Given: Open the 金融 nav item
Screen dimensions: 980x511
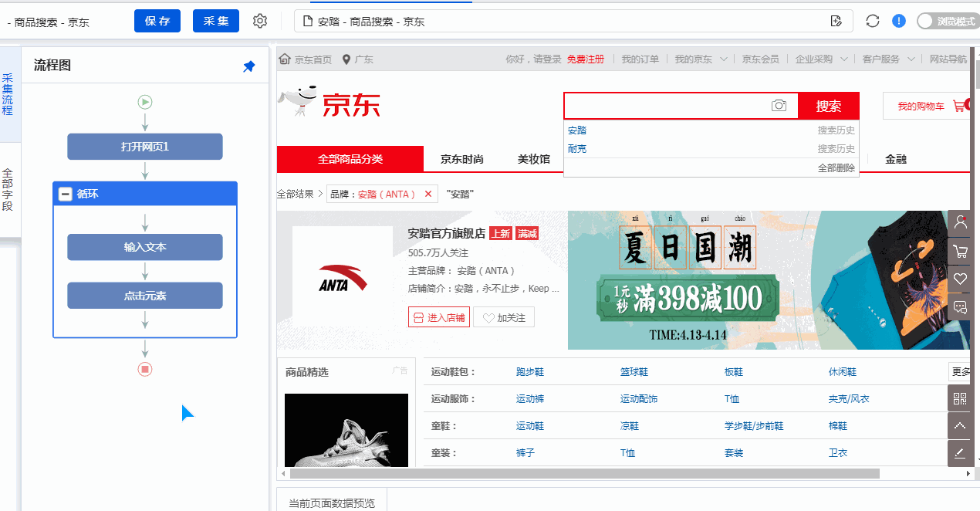Looking at the screenshot, I should (896, 159).
